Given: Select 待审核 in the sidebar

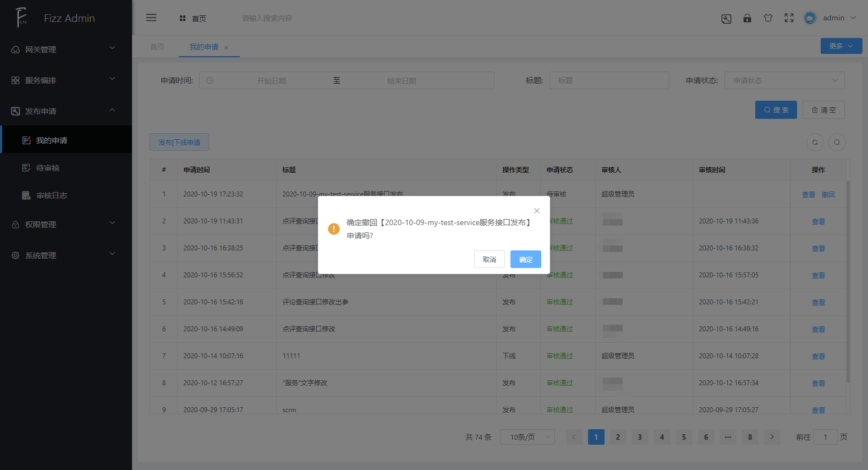Looking at the screenshot, I should (x=66, y=168).
